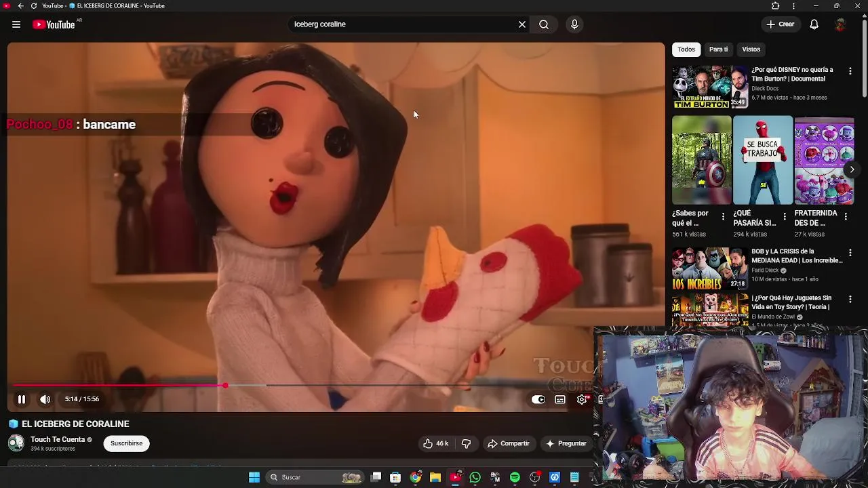Viewport: 868px width, 488px height.
Task: Open options for the DISNEY Tim Burton video
Action: pos(850,70)
